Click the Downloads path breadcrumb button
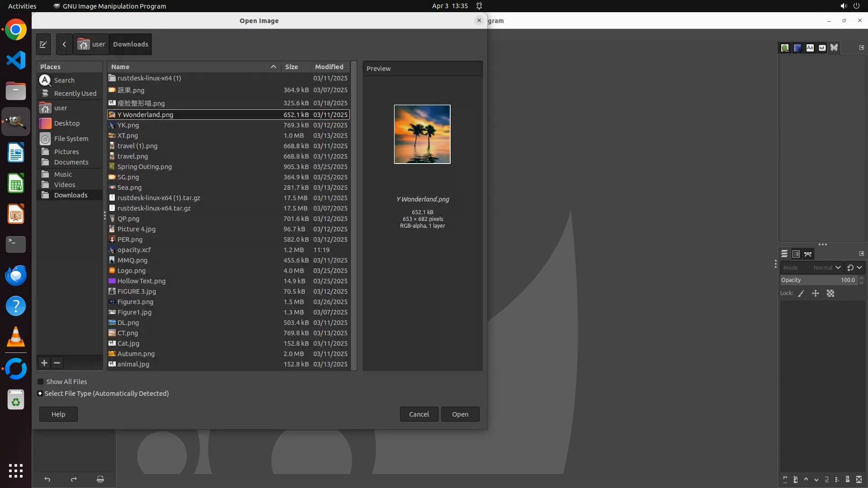868x488 pixels. 130,44
